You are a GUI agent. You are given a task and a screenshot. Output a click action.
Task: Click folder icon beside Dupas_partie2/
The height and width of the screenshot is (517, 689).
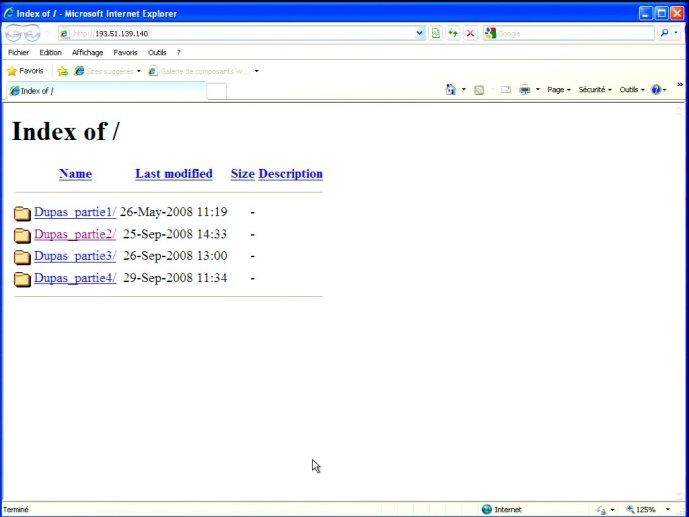pyautogui.click(x=22, y=235)
